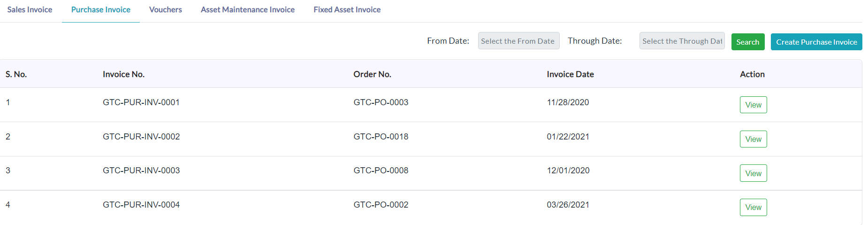This screenshot has width=868, height=225.
Task: Go to the Vouchers tab
Action: point(165,9)
